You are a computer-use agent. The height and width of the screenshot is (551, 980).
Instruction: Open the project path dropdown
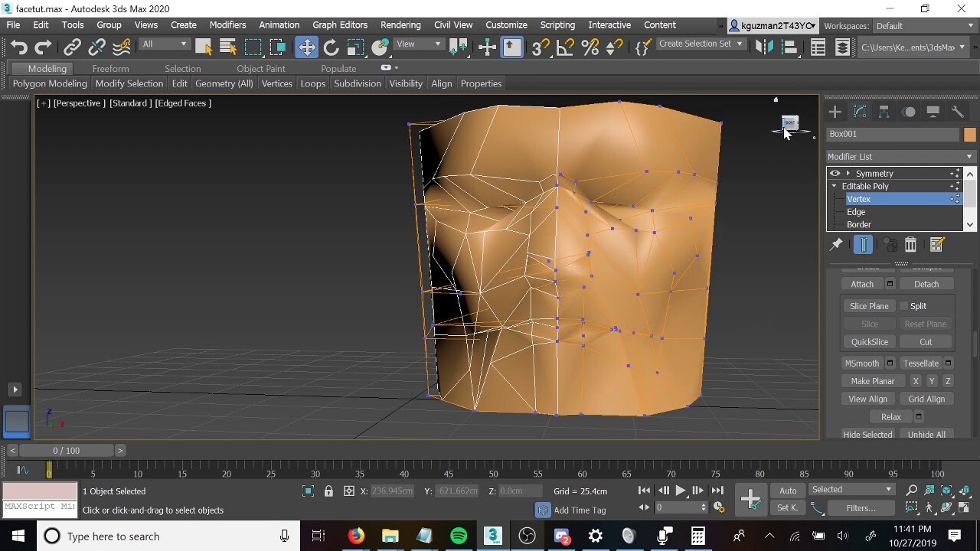tap(913, 47)
